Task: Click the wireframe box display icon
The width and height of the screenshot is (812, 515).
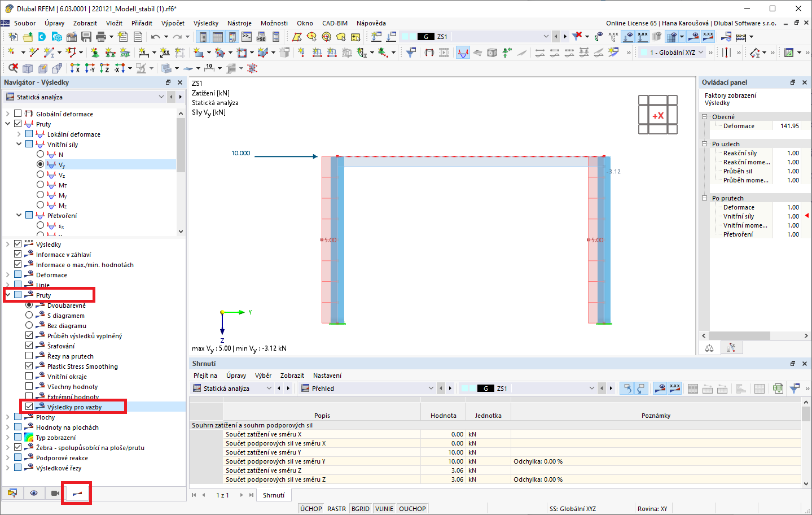Action: (x=28, y=68)
